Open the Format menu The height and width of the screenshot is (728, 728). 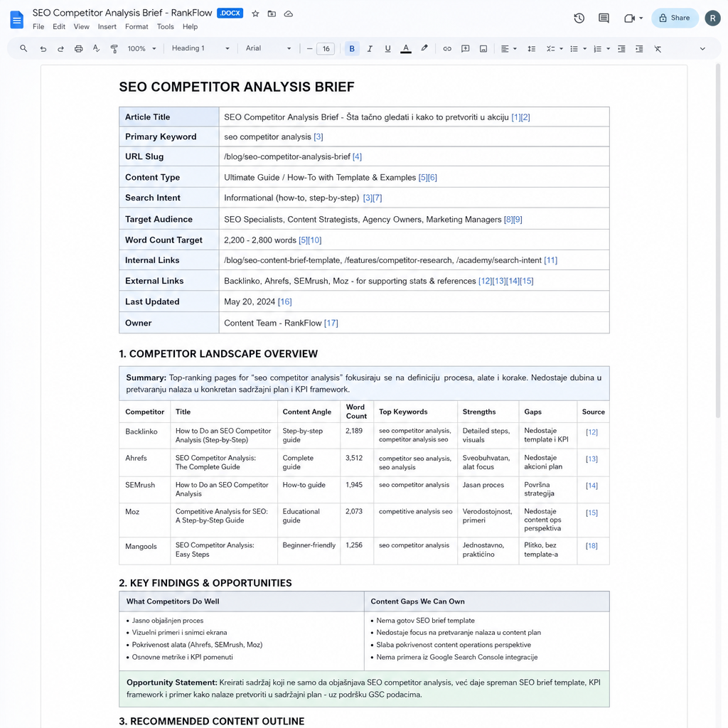click(136, 26)
